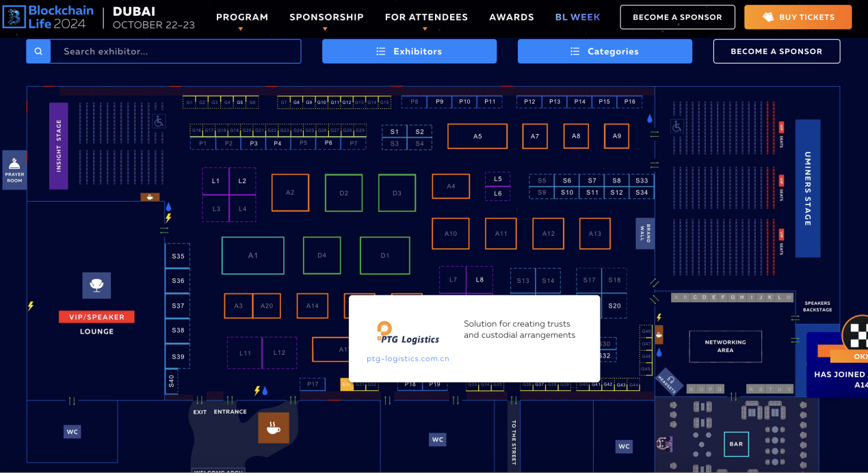
Task: Select booth P9 on the map
Action: [439, 102]
